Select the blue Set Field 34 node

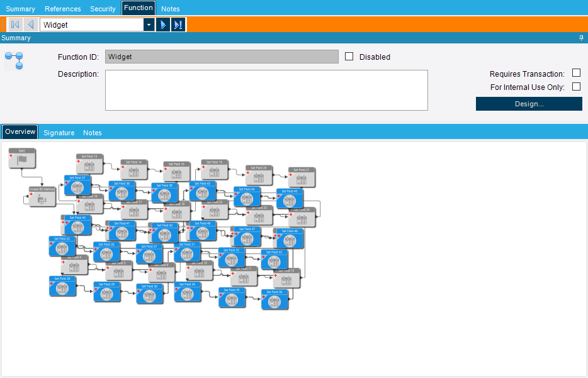tap(188, 291)
